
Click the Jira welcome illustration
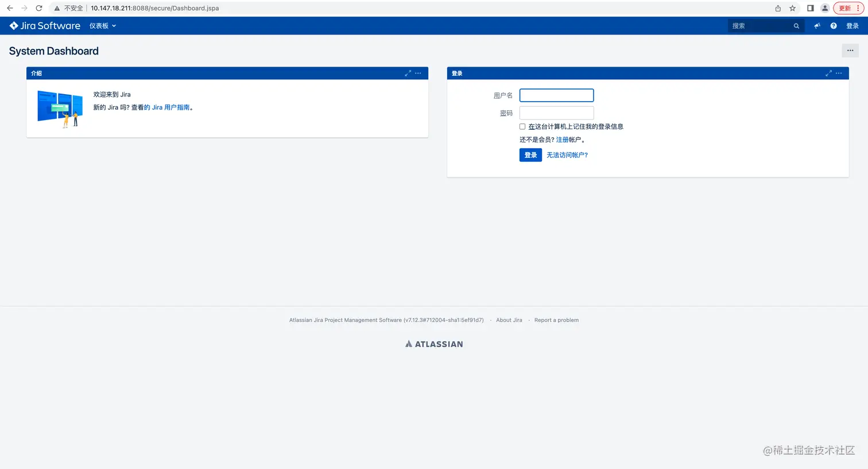(60, 108)
